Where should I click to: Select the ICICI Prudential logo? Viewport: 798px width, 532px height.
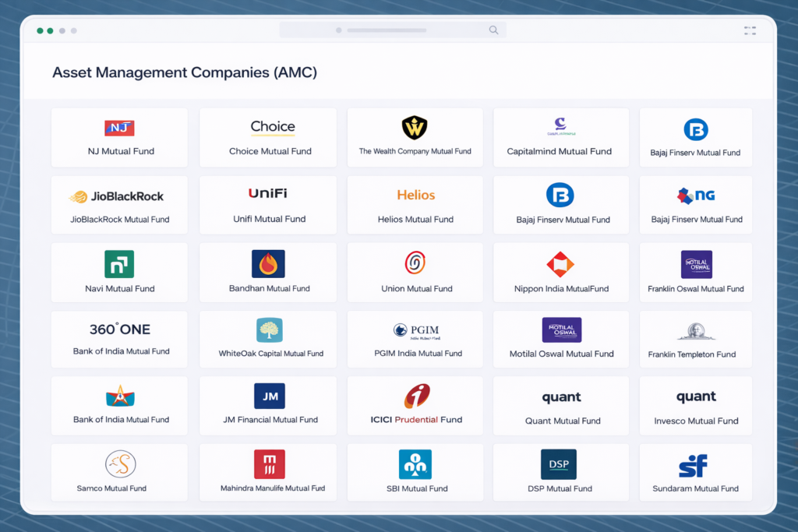416,396
